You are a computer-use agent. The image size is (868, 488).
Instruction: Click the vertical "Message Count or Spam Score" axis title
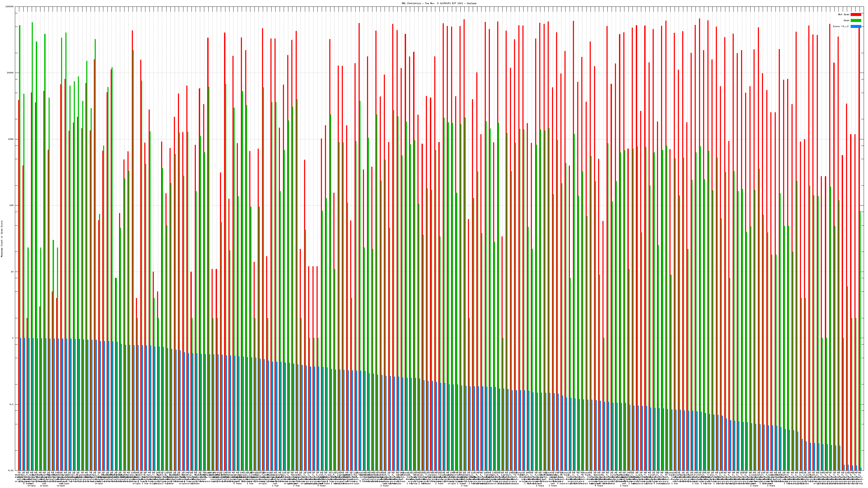point(2,239)
